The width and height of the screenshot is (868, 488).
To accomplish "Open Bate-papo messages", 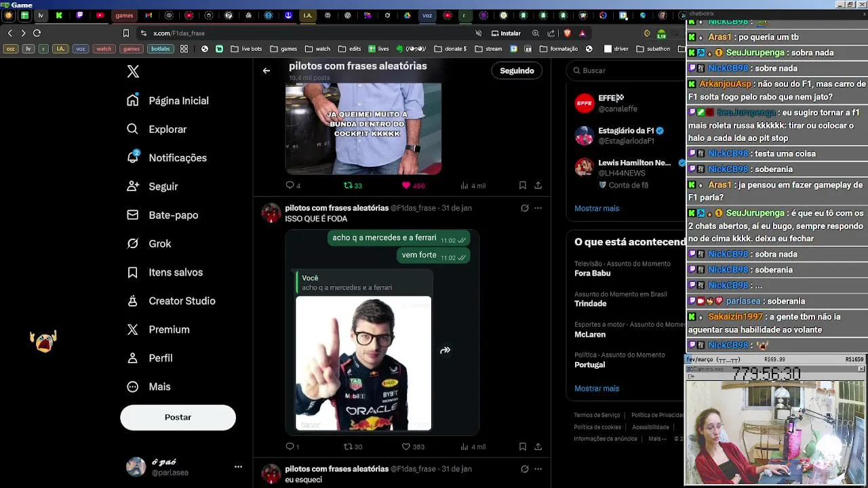I will pos(163,215).
